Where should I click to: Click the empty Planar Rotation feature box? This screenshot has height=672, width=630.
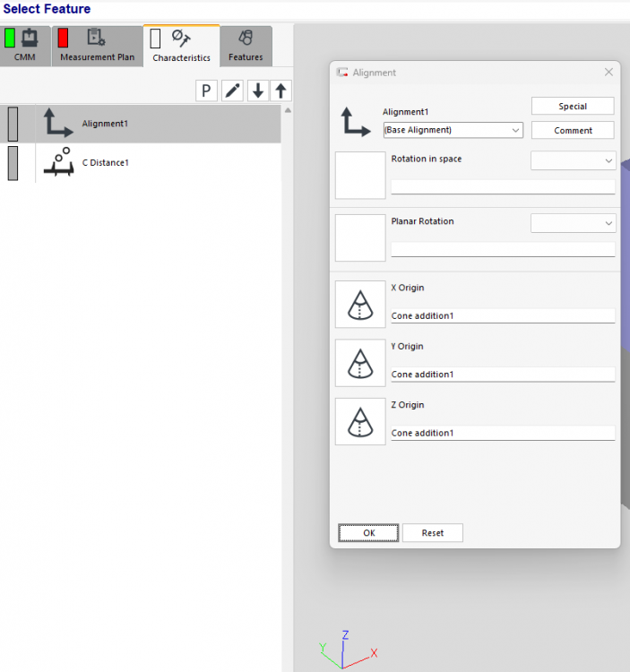pos(360,237)
